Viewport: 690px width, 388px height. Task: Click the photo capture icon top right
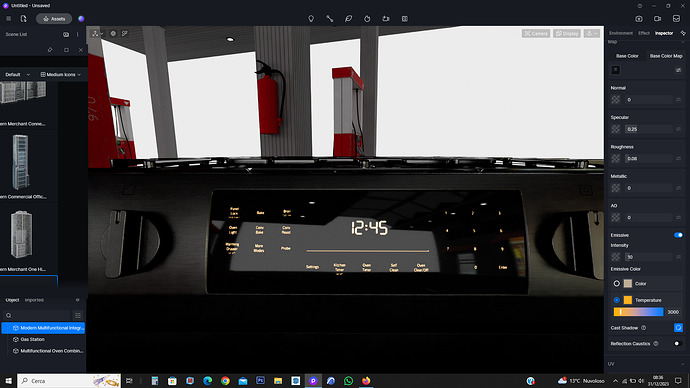(x=639, y=18)
